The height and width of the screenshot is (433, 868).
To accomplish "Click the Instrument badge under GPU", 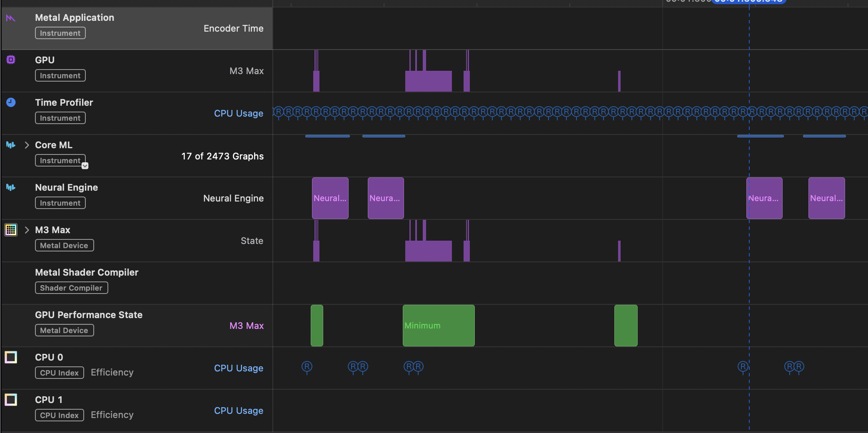I will point(60,75).
